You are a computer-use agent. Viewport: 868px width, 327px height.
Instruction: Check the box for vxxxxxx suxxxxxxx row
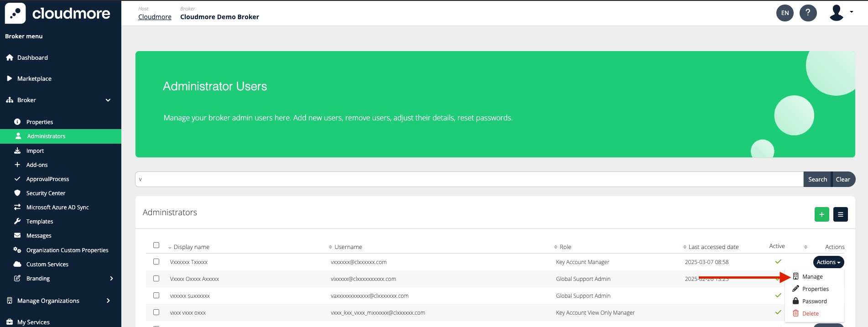[156, 296]
